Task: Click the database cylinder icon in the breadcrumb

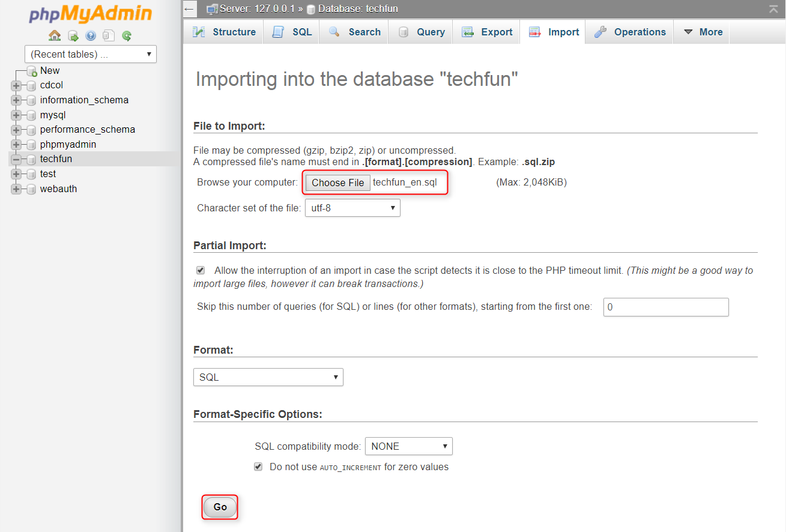Action: coord(310,9)
